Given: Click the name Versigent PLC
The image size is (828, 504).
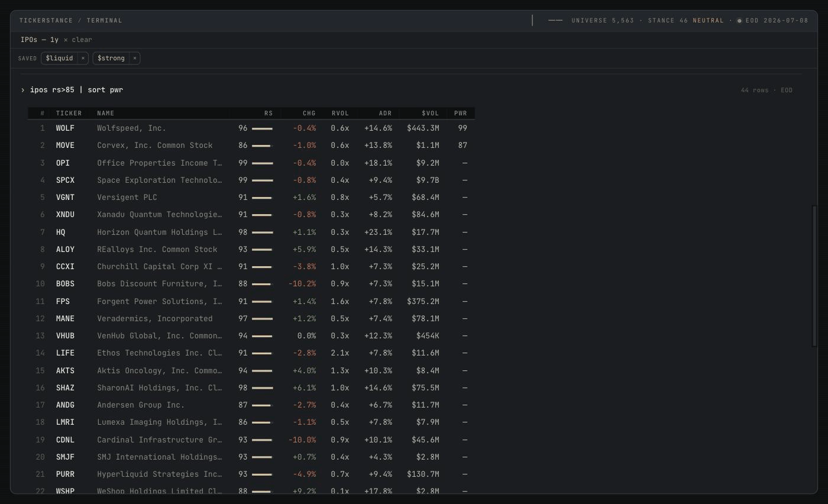Looking at the screenshot, I should tap(127, 198).
